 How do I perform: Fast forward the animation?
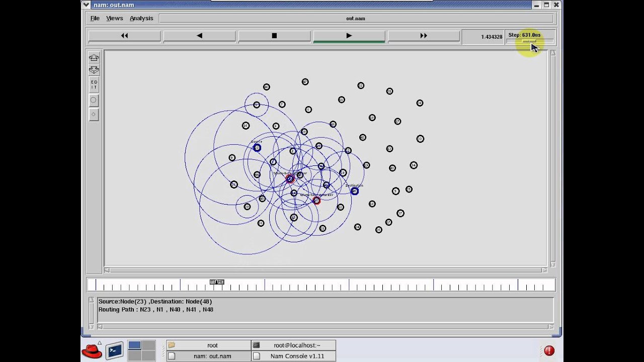(424, 36)
